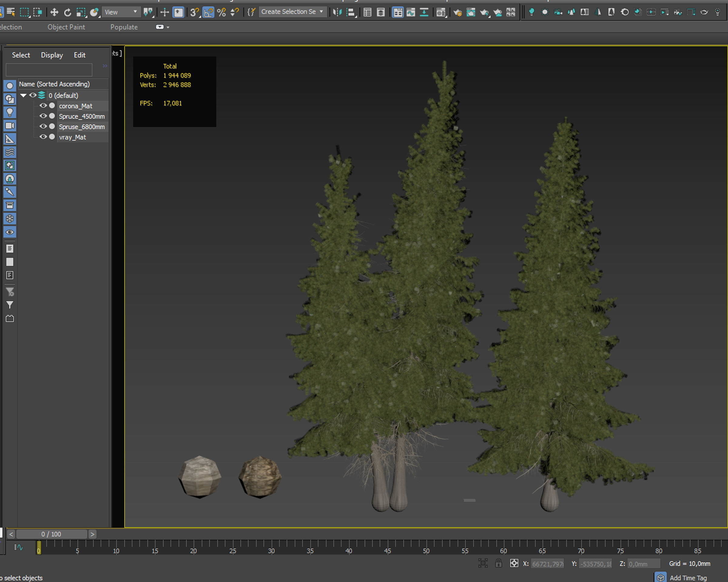Select Spruce_4500mm in the explorer

pyautogui.click(x=82, y=116)
